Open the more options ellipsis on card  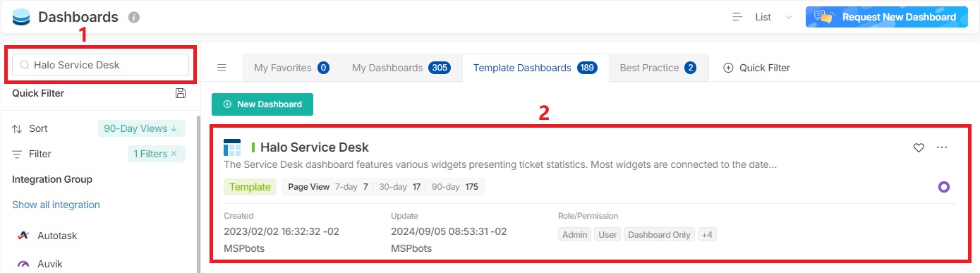click(942, 147)
